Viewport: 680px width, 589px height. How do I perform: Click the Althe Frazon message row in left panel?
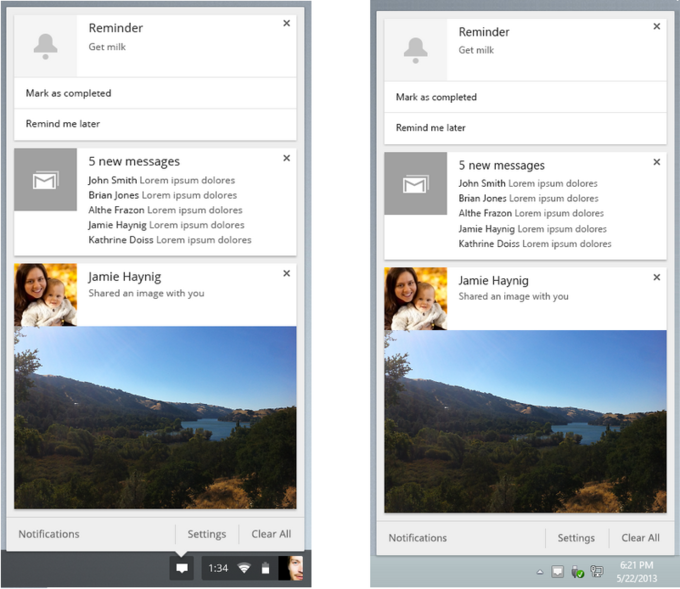coord(165,210)
